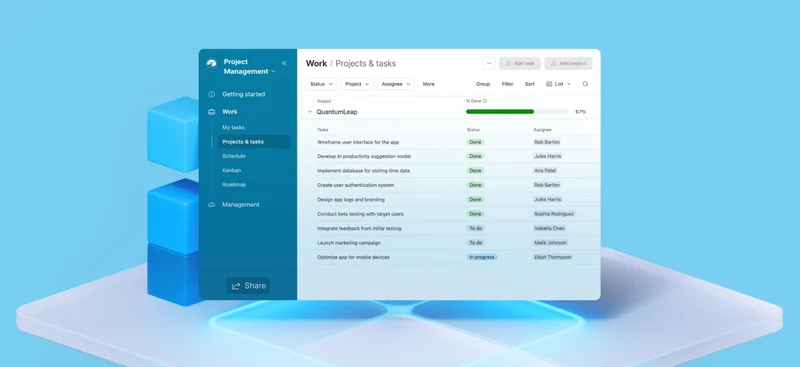This screenshot has height=367, width=800.
Task: Click the Share arrow icon
Action: pyautogui.click(x=236, y=286)
